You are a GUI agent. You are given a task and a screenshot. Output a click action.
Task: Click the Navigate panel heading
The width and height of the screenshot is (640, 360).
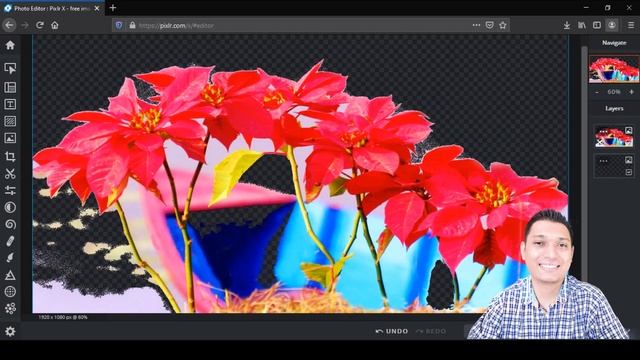pos(614,42)
